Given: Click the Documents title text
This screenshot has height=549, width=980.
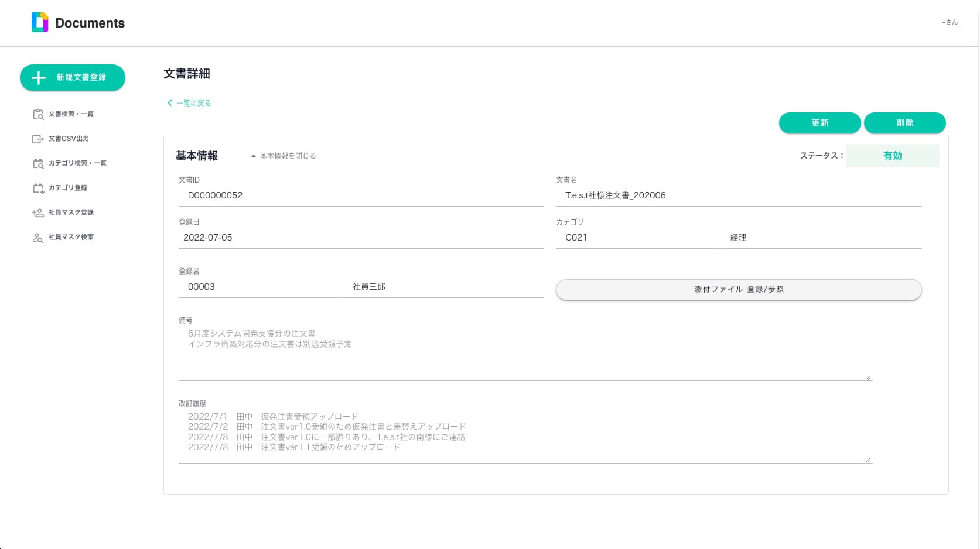Looking at the screenshot, I should click(x=90, y=23).
